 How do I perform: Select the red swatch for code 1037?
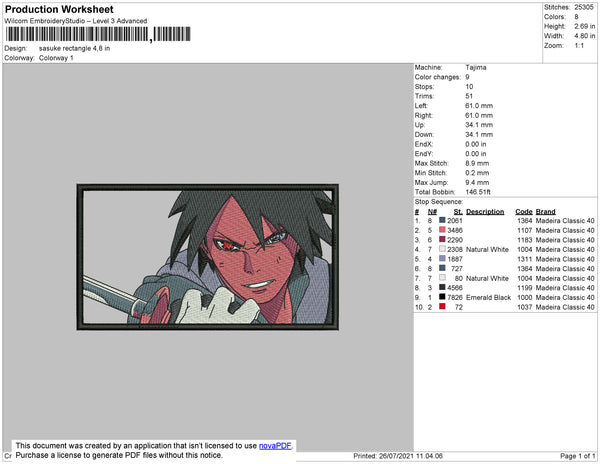coord(442,306)
